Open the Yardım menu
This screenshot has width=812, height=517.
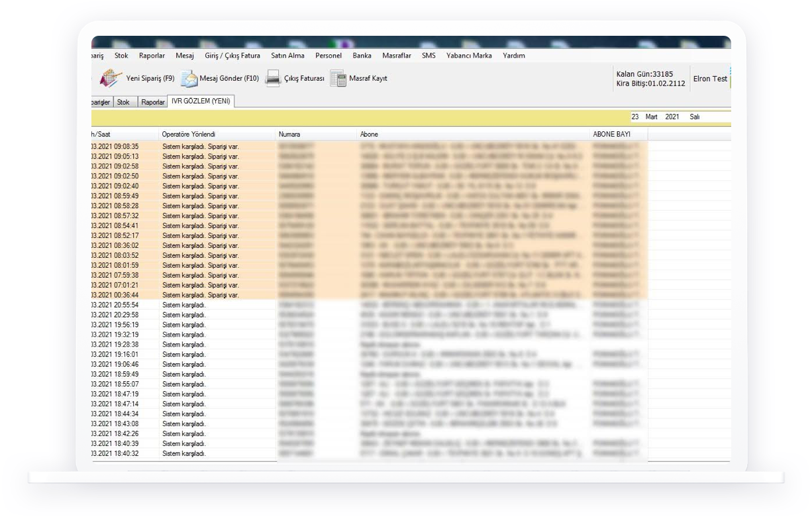coord(514,56)
